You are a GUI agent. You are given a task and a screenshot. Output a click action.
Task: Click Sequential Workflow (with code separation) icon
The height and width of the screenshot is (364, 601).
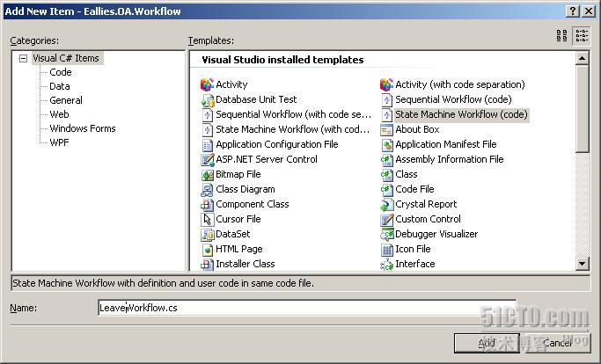tap(207, 114)
